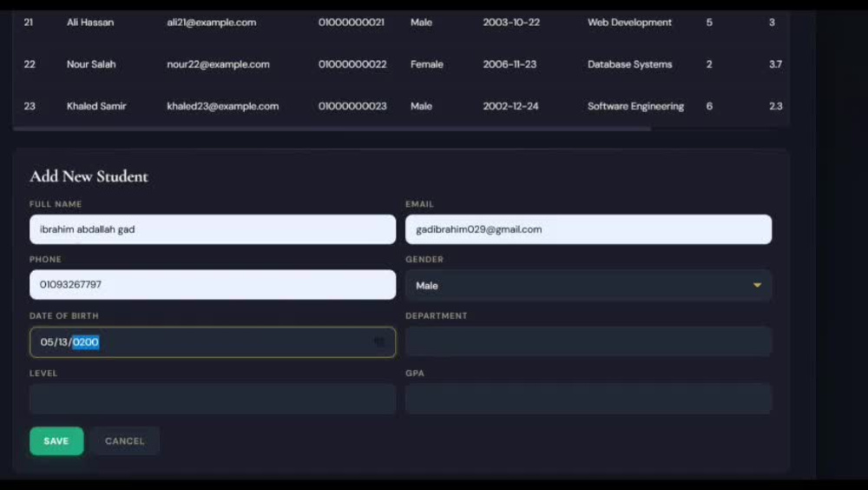868x490 pixels.
Task: Click the GPA value 2.3
Action: tap(775, 106)
